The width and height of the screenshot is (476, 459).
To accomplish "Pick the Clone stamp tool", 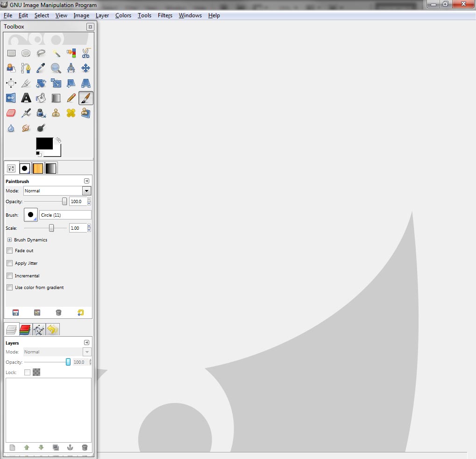I will click(56, 113).
